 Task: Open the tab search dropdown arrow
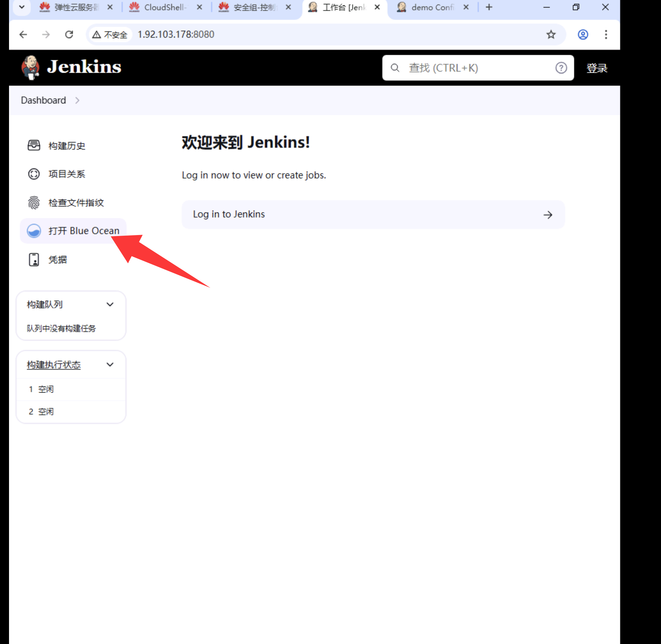[22, 7]
